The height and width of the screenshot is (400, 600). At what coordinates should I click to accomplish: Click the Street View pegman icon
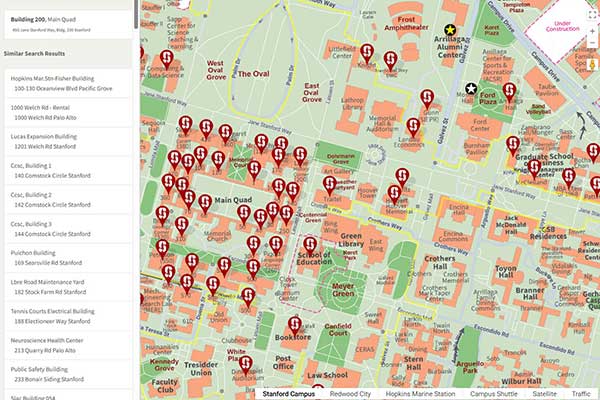591,64
